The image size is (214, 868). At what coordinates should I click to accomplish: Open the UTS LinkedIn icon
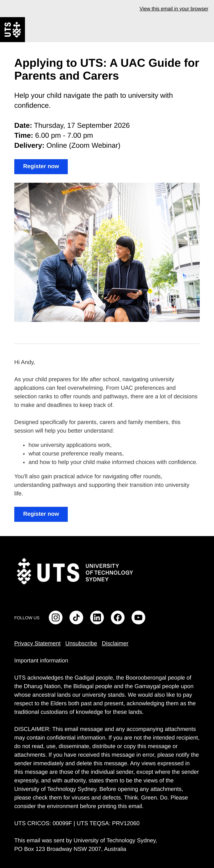(97, 617)
